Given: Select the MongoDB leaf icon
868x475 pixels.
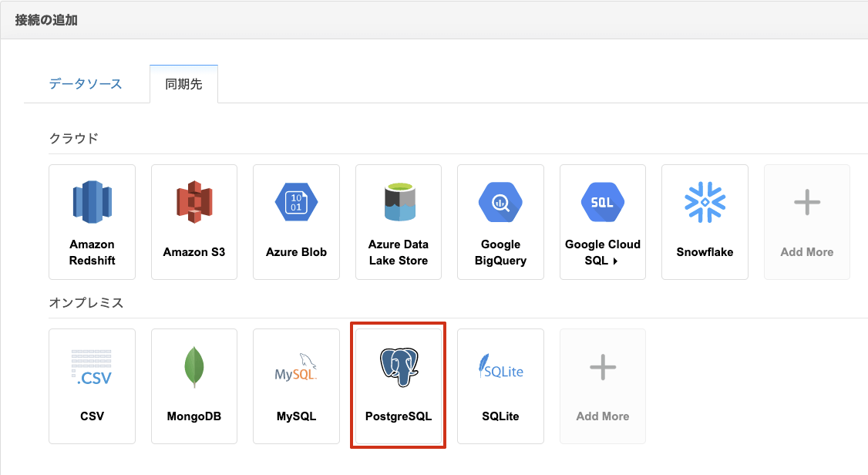Looking at the screenshot, I should coord(194,368).
